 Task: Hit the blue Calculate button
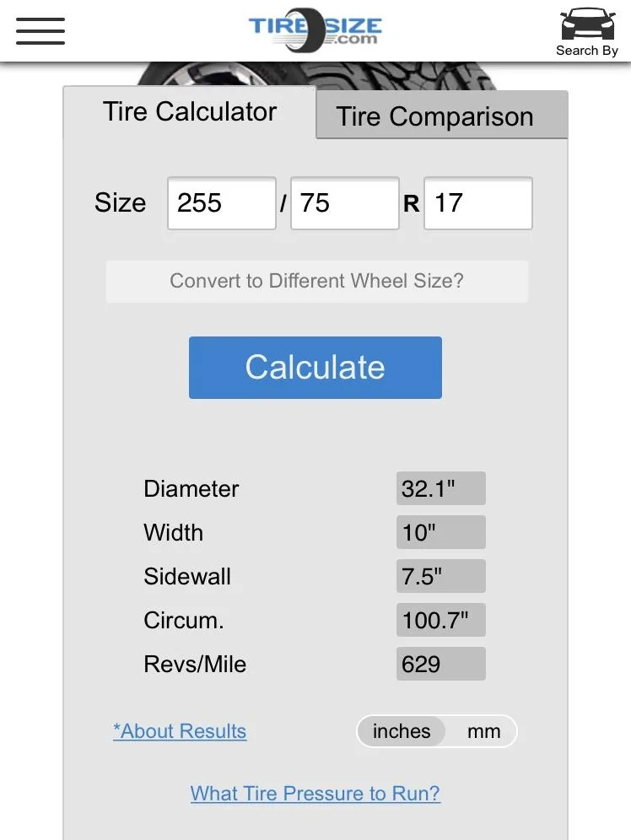click(x=315, y=368)
